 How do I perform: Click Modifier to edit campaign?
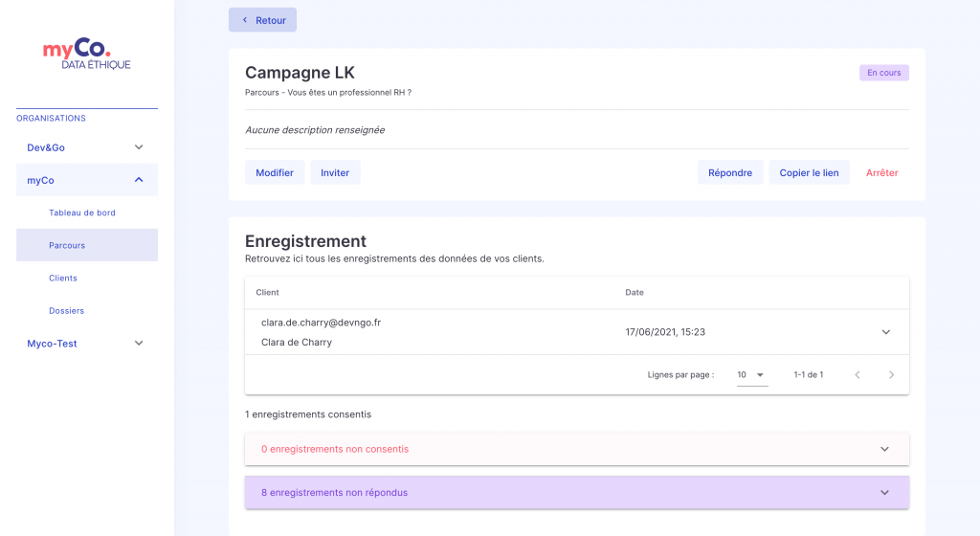275,172
